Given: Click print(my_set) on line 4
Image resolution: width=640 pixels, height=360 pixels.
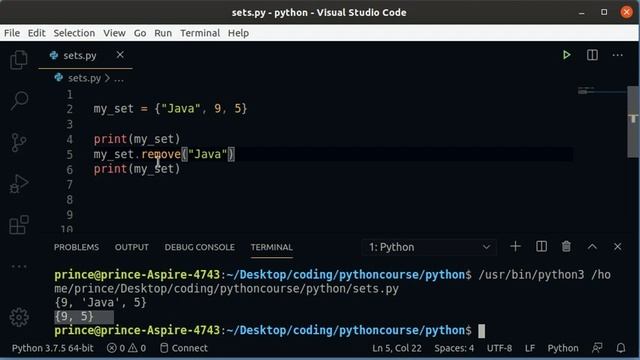Looking at the screenshot, I should click(x=137, y=139).
